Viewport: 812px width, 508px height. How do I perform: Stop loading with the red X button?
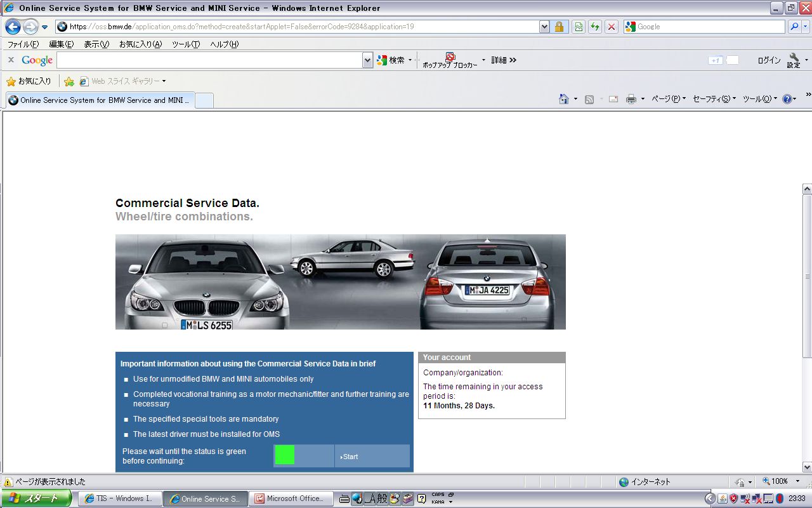click(x=612, y=27)
